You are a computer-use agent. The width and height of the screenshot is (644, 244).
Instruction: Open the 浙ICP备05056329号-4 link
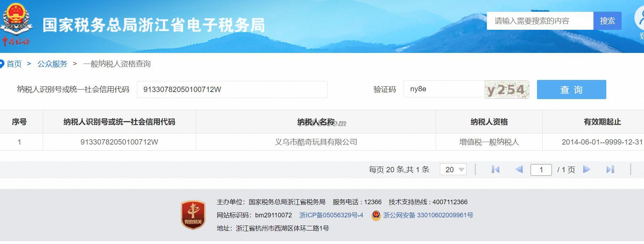331,215
